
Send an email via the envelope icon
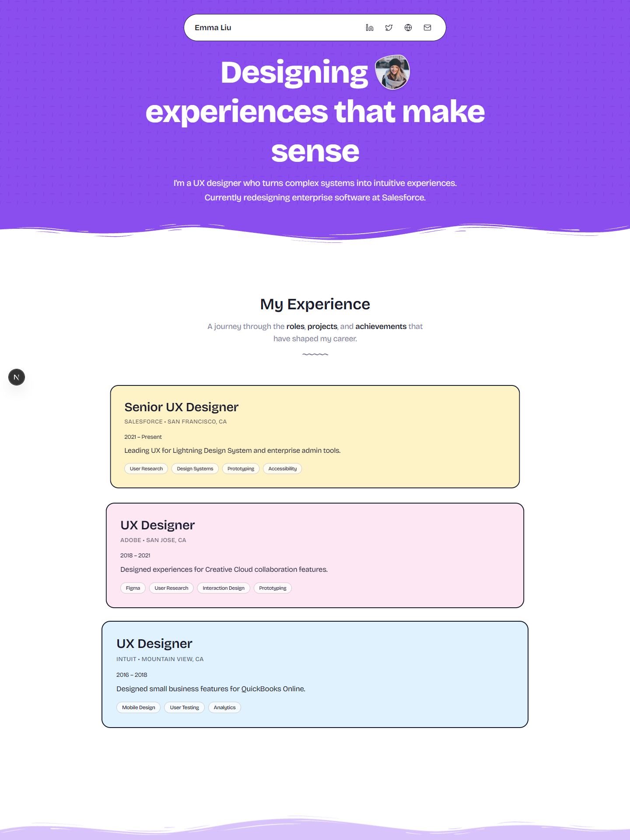(427, 27)
